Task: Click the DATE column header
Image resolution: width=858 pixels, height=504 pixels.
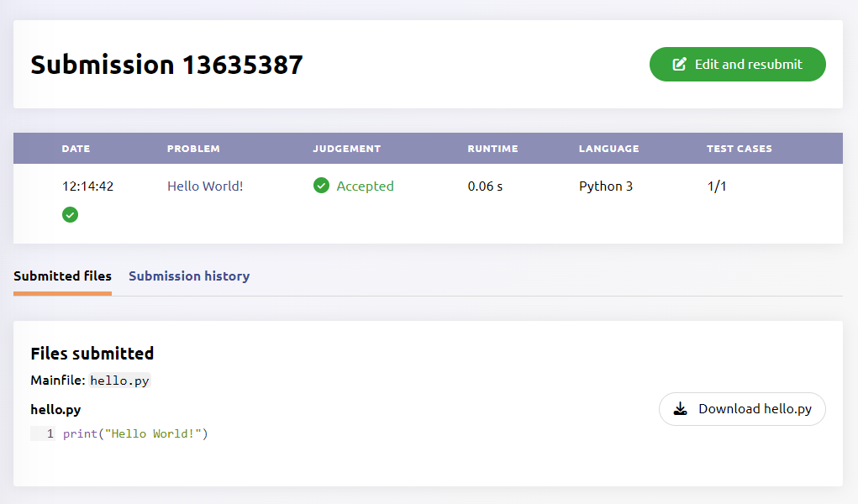Action: (76, 149)
